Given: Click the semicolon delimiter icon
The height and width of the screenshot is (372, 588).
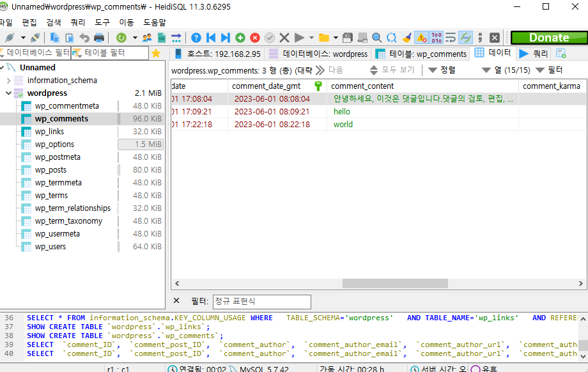Looking at the screenshot, I should (480, 38).
